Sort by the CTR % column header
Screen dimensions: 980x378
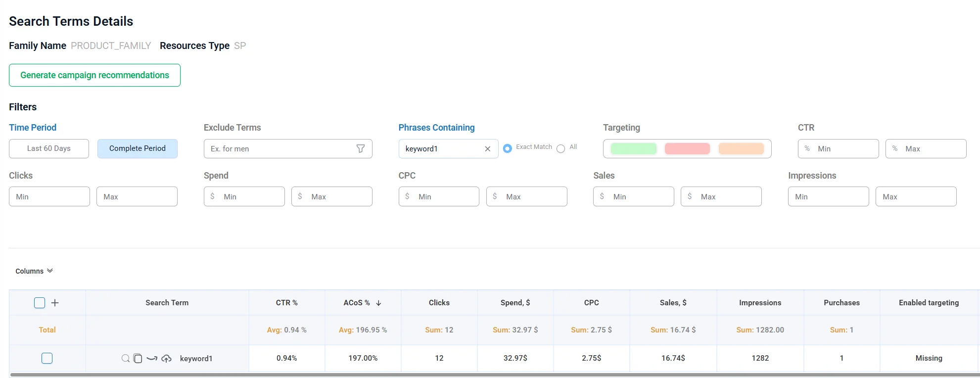pyautogui.click(x=287, y=303)
